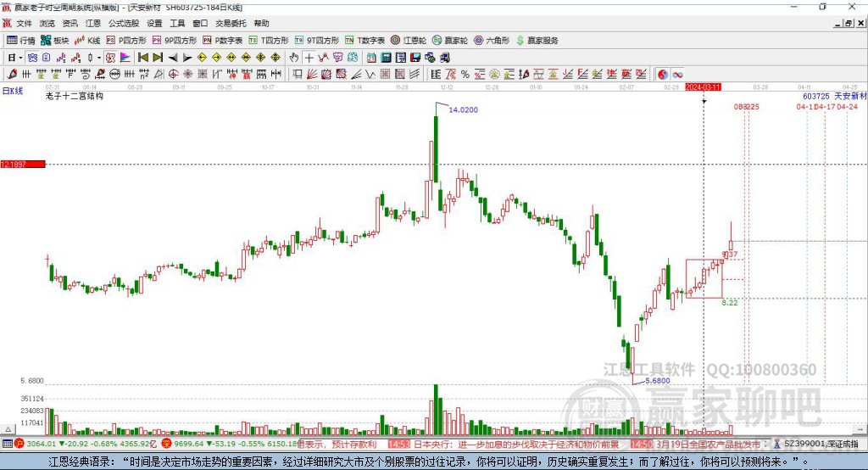Select the red pencil drawing tool
This screenshot has width=868, height=470.
coord(13,74)
